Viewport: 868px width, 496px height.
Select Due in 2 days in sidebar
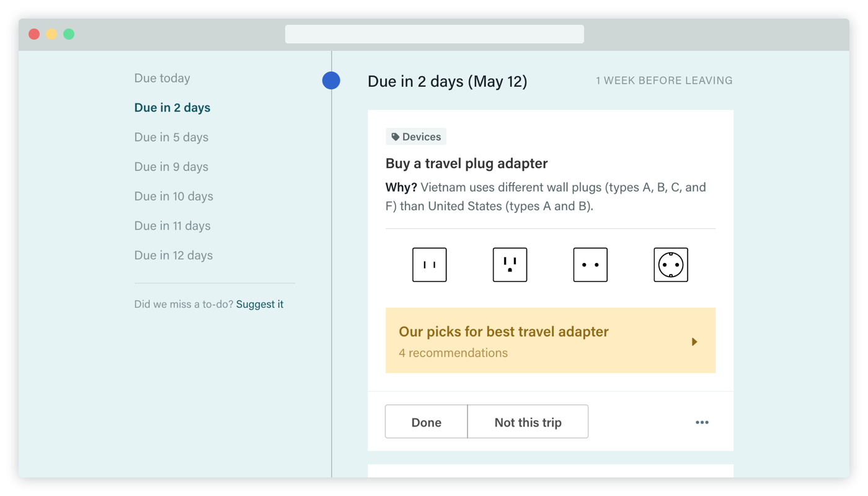pos(172,108)
